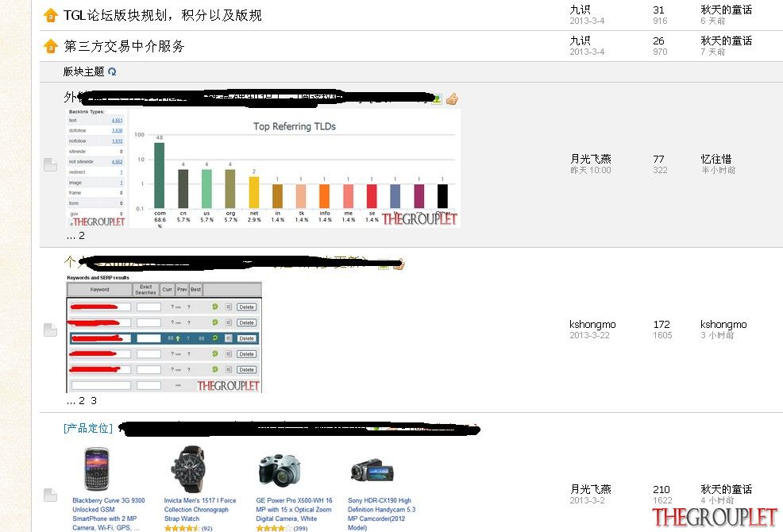Viewport: 783px width, 532px height.
Task: Jump to latest reply 3 小时前
Action: (x=717, y=335)
